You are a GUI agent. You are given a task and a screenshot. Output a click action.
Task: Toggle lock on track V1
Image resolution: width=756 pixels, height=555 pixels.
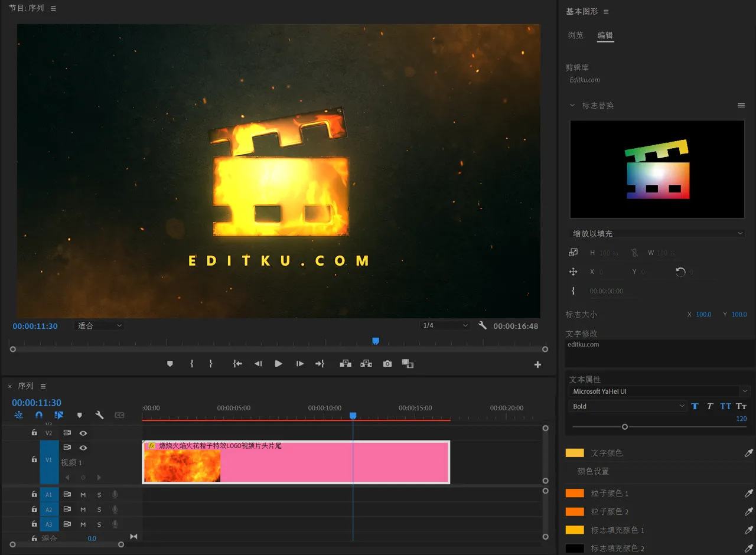tap(34, 459)
